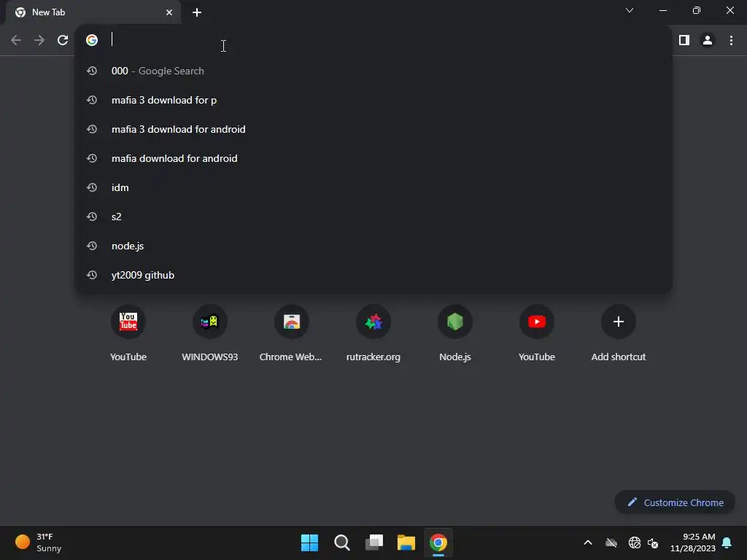The width and height of the screenshot is (747, 560).
Task: Click the reload page icon
Action: (x=63, y=40)
